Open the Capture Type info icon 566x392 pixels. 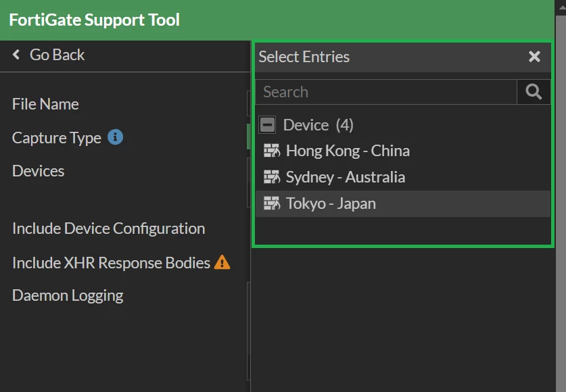(x=115, y=137)
